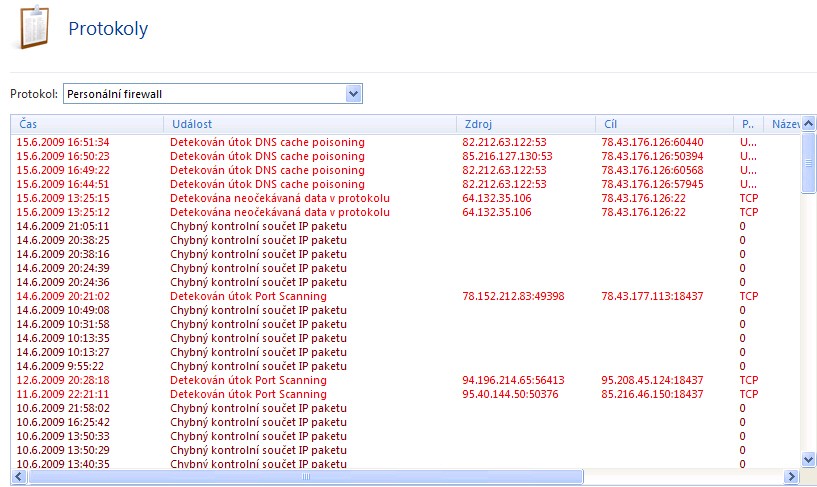Select the 10.6.2009 13:50:33 log row

click(405, 436)
